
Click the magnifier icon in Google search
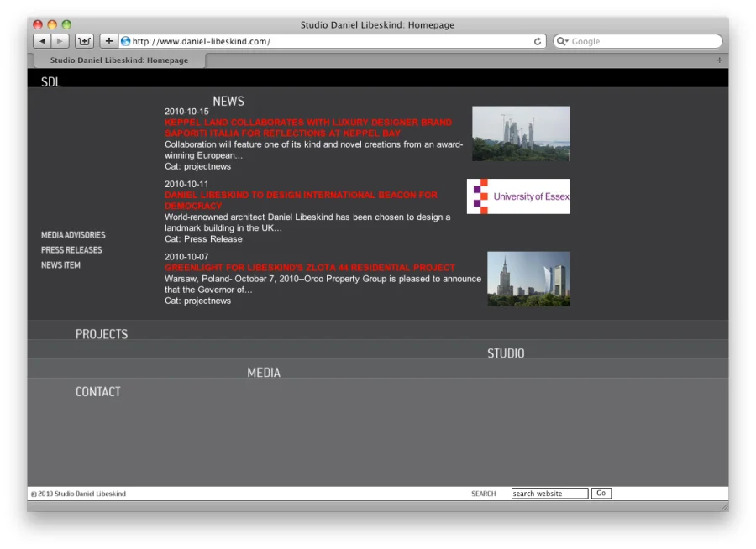(562, 41)
